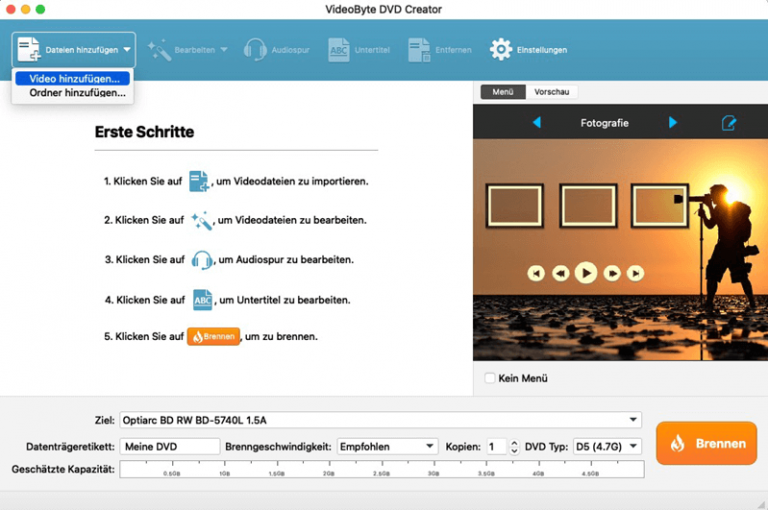Screen dimensions: 768x510
Task: Choose Ordner hinzufügen... from menu
Action: tap(72, 93)
